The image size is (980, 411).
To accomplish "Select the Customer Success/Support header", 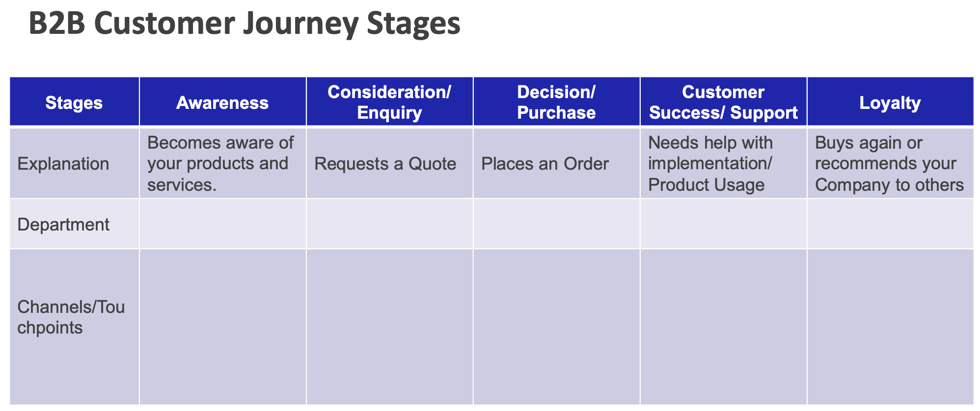I will 723,102.
